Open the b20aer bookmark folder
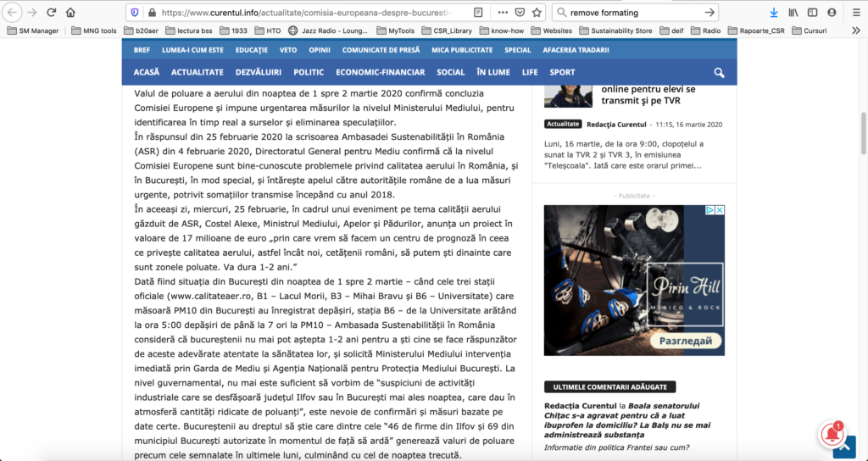 [140, 31]
